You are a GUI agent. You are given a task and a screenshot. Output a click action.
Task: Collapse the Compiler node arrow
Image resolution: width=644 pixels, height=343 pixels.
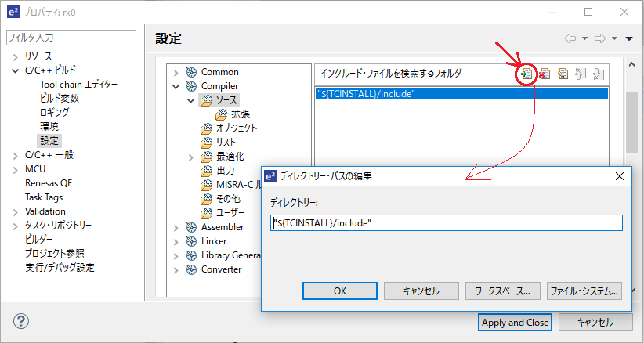175,87
